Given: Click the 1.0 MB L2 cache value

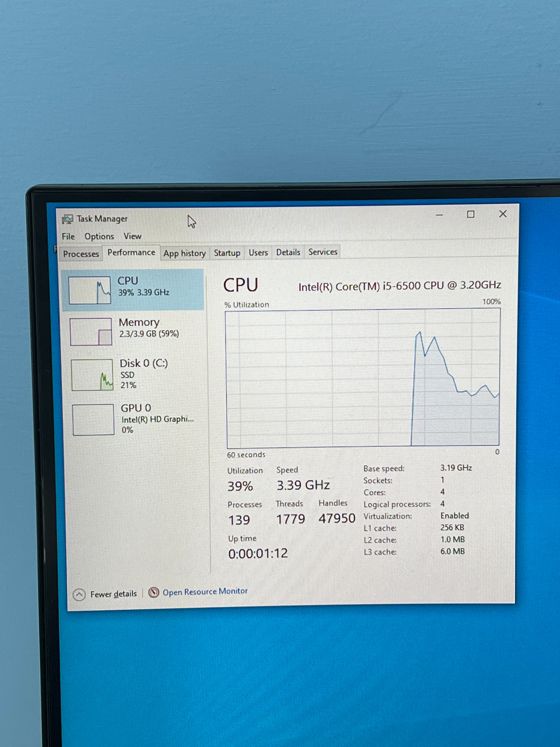Looking at the screenshot, I should click(x=453, y=540).
